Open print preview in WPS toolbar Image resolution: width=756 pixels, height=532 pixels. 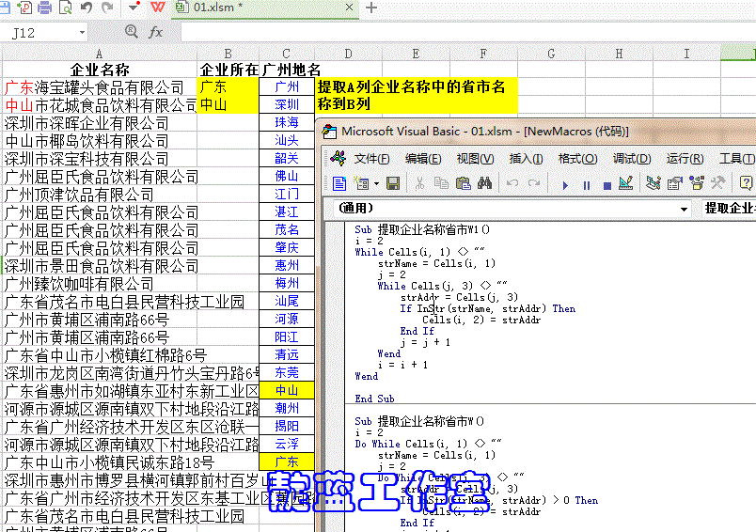[65, 8]
